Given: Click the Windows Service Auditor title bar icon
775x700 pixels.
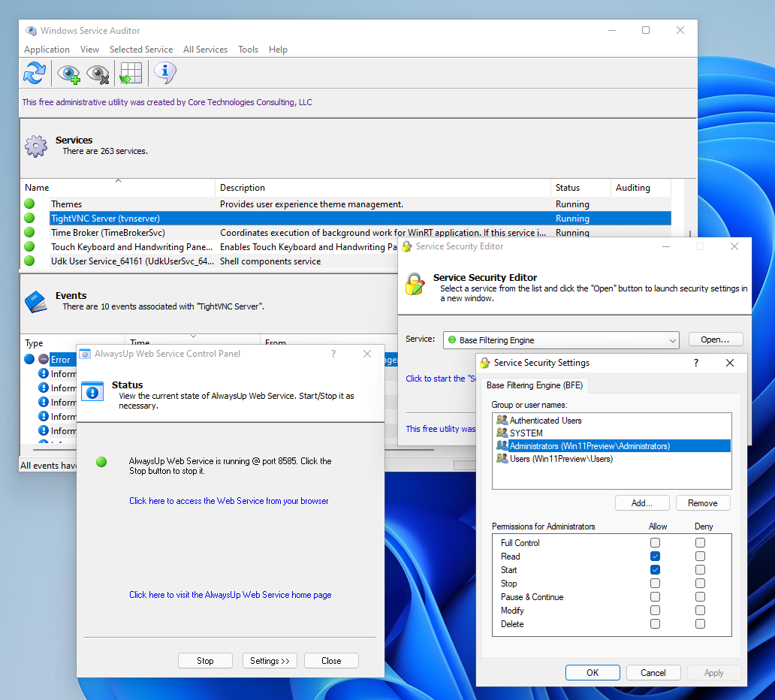Looking at the screenshot, I should (x=31, y=31).
